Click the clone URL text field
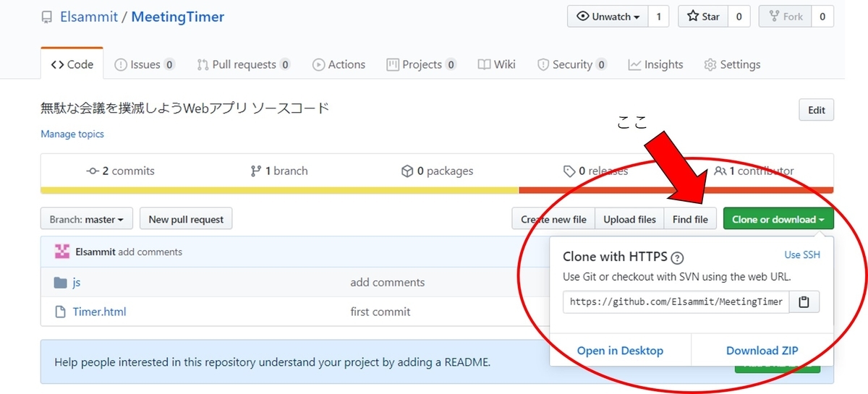Image resolution: width=868 pixels, height=394 pixels. tap(676, 302)
